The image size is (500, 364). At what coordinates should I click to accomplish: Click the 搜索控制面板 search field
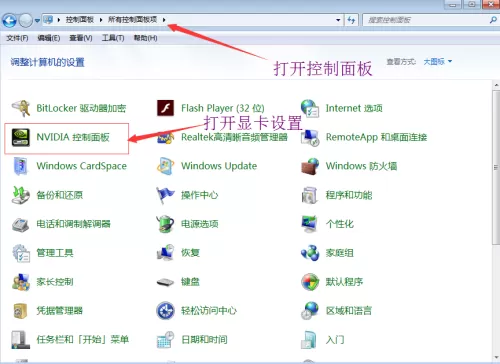coord(426,20)
